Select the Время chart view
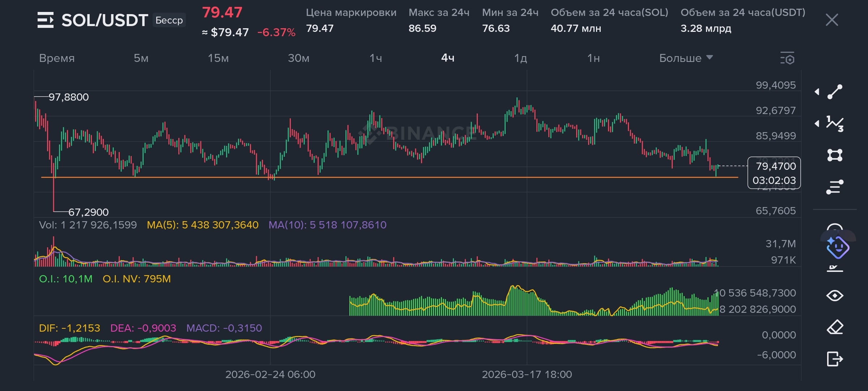This screenshot has height=391, width=868. click(57, 58)
